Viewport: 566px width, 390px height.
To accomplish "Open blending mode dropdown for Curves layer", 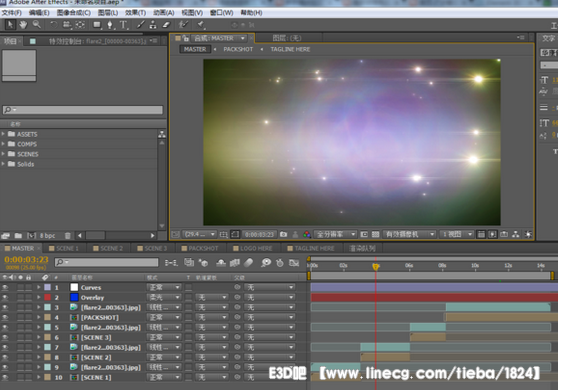I will click(x=164, y=287).
